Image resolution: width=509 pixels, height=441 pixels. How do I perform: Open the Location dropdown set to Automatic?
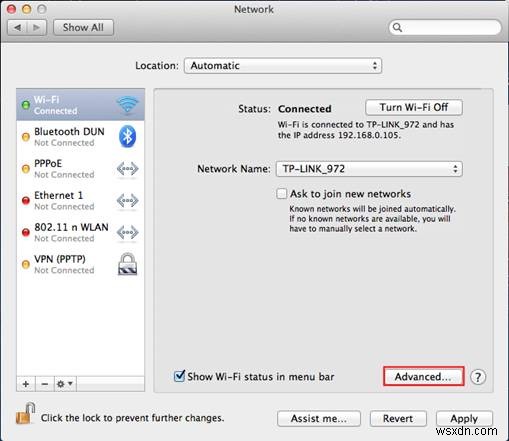(283, 66)
